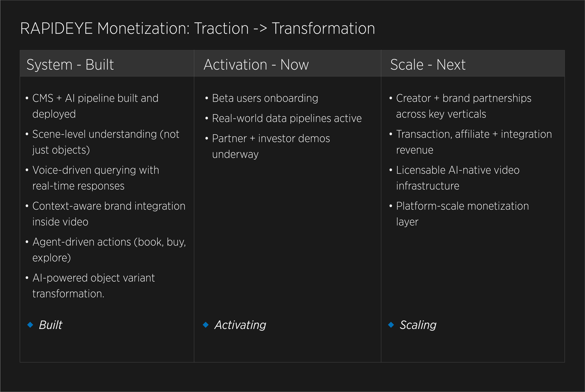The width and height of the screenshot is (585, 392).
Task: Click Platform-scale monetization layer bullet
Action: tap(462, 214)
